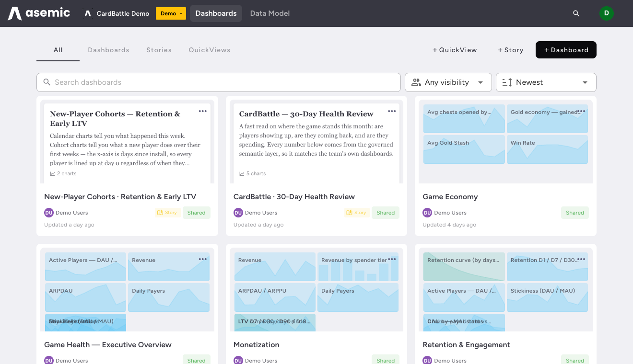The height and width of the screenshot is (364, 633).
Task: Click the CardBattle Demo project logo icon
Action: pos(88,13)
